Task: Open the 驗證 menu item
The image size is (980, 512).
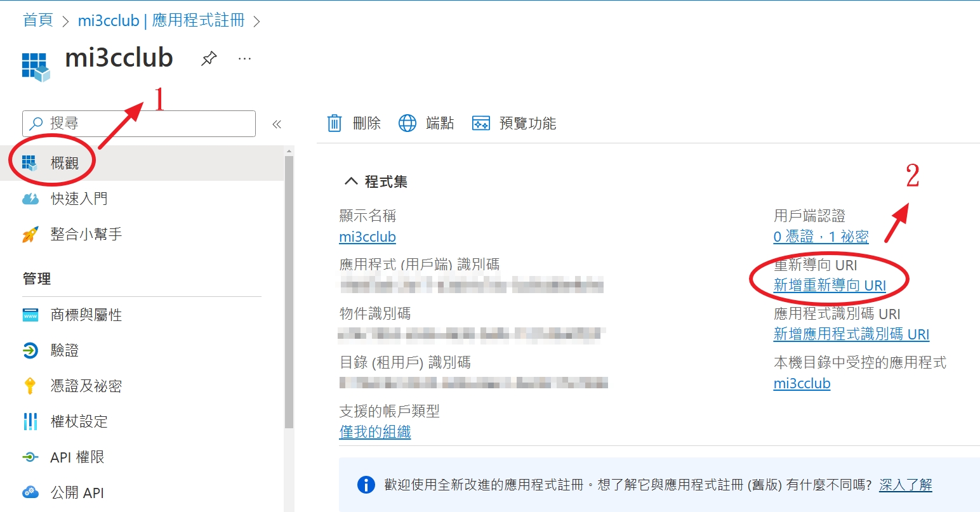Action: click(x=142, y=350)
